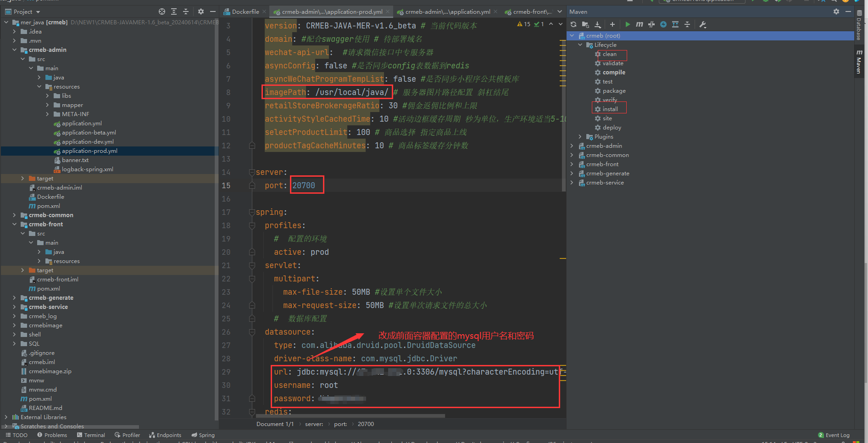The image size is (868, 443).
Task: Select the package lifecycle phase
Action: pos(614,91)
